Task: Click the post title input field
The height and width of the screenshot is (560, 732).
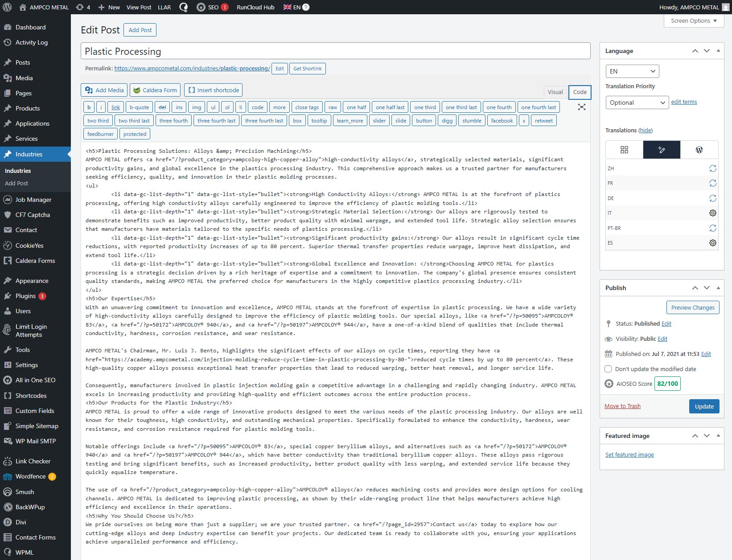Action: coord(335,51)
